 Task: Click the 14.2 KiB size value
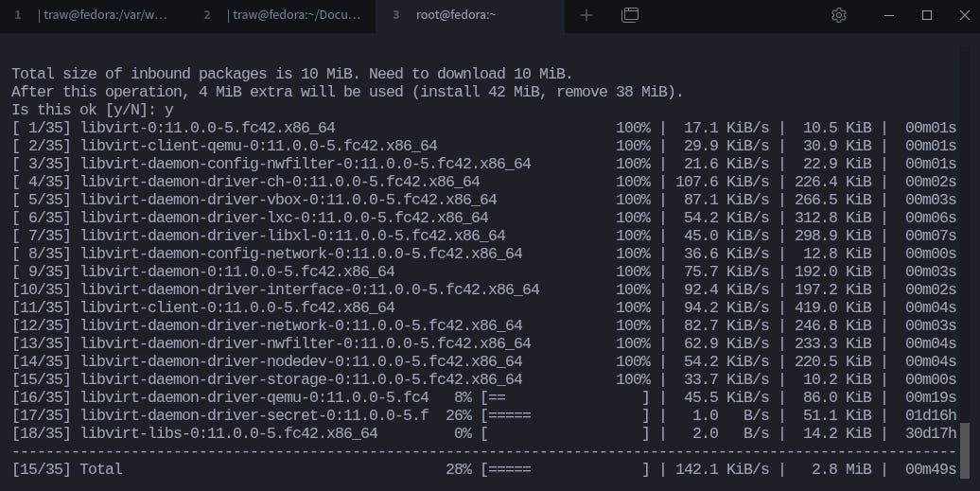(837, 433)
